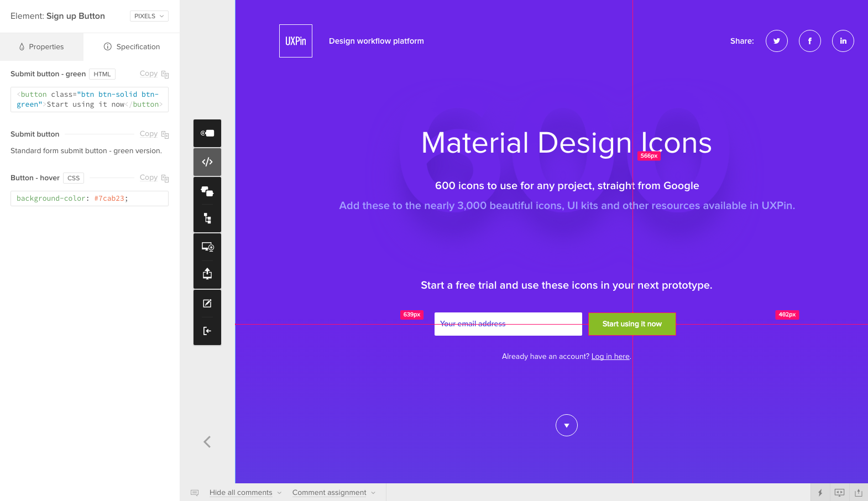Click the Twitter share icon

tap(777, 41)
